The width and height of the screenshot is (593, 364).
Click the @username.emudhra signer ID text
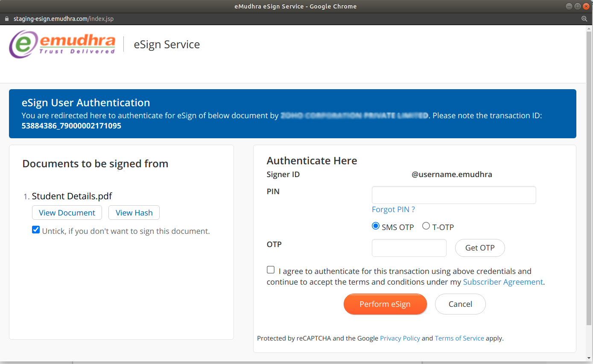[452, 175]
